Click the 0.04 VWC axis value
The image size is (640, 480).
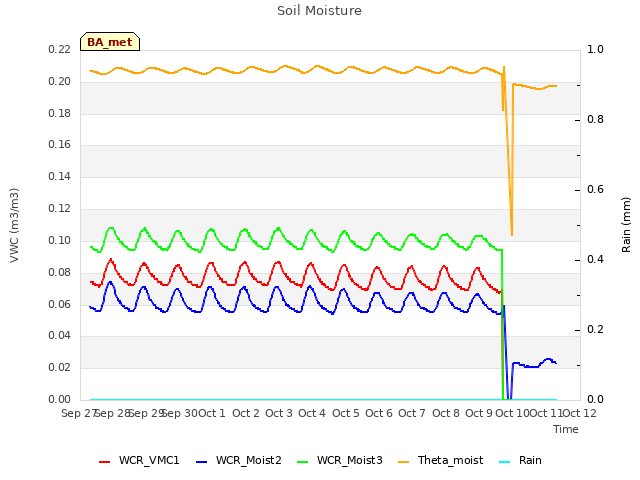60,336
